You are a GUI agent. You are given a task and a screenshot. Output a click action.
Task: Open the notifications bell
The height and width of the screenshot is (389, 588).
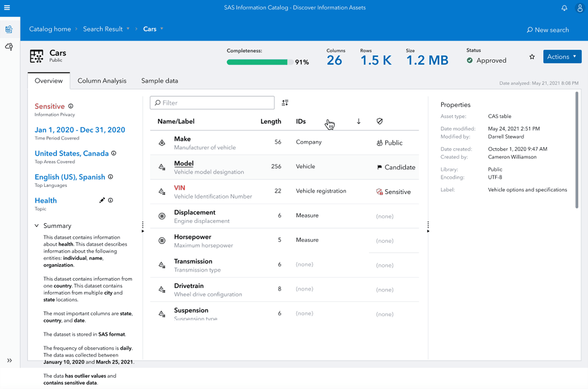(564, 8)
